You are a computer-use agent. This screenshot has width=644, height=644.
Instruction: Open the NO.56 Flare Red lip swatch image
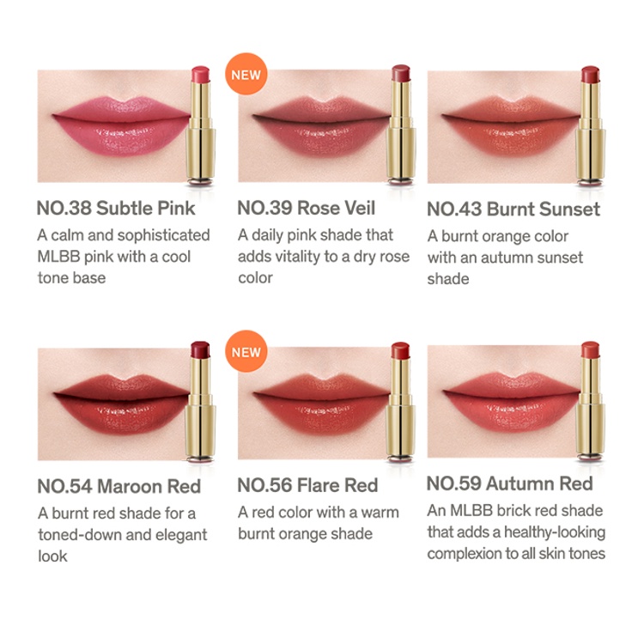[314, 403]
